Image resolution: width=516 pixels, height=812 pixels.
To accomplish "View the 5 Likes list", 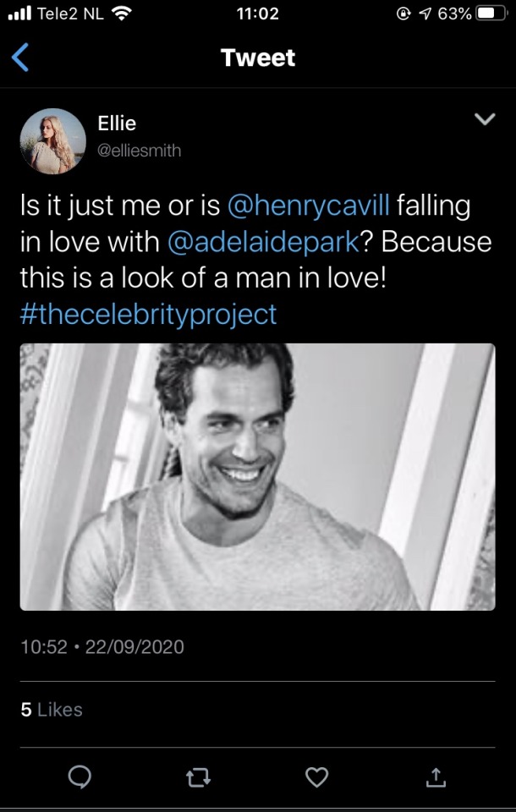I will (52, 710).
